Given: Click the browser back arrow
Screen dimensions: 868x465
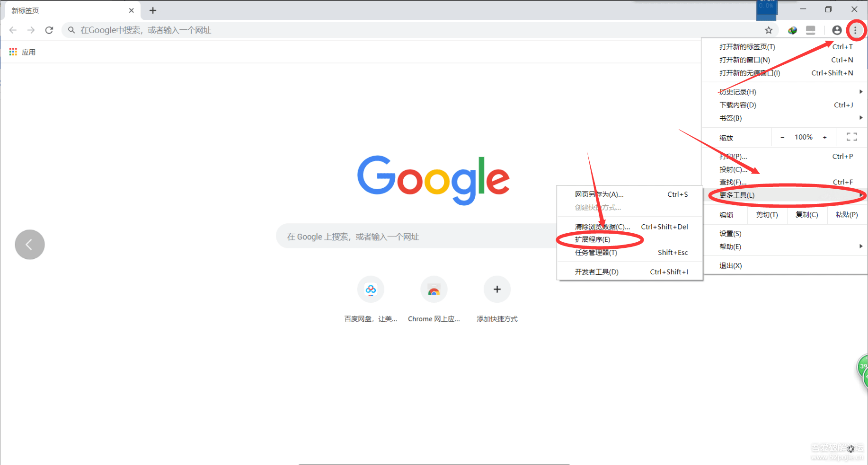Looking at the screenshot, I should coord(13,30).
